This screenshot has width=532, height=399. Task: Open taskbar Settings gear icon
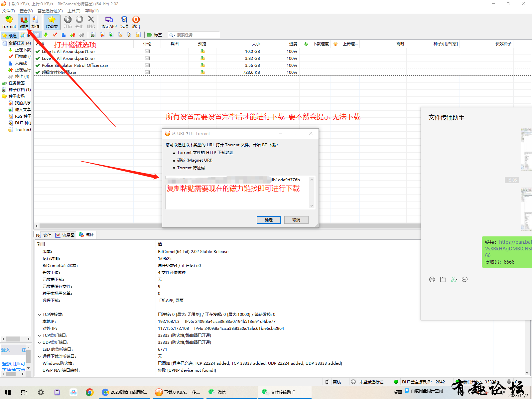(41, 392)
